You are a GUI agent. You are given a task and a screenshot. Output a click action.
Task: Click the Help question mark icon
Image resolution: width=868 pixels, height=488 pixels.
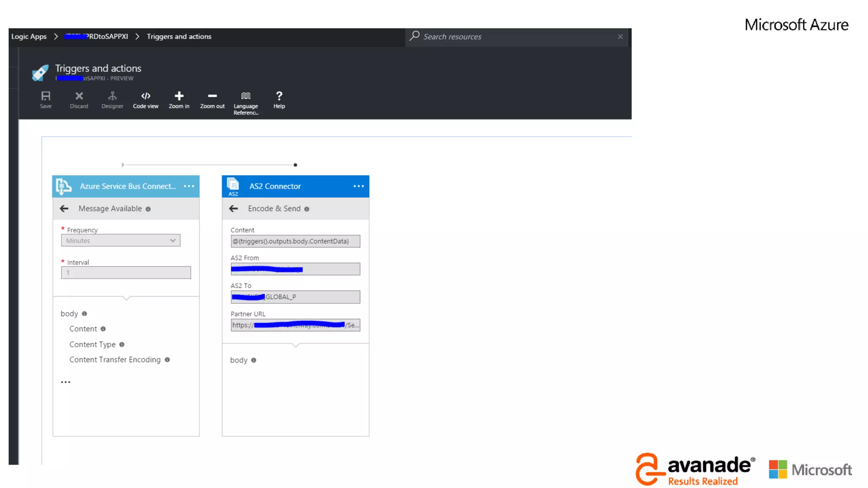(x=279, y=100)
